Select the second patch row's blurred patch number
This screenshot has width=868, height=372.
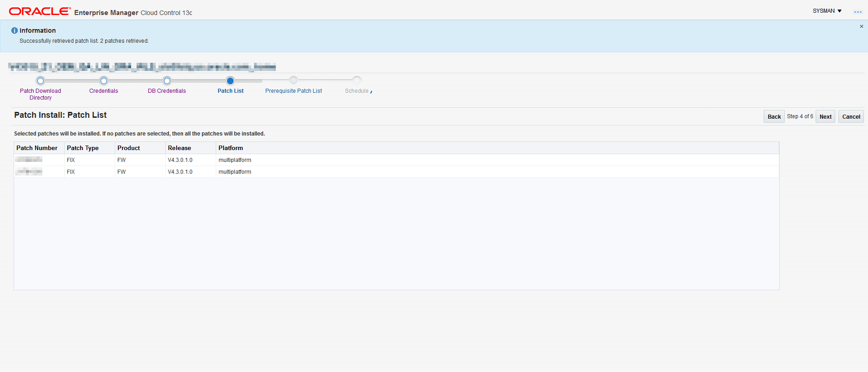29,171
